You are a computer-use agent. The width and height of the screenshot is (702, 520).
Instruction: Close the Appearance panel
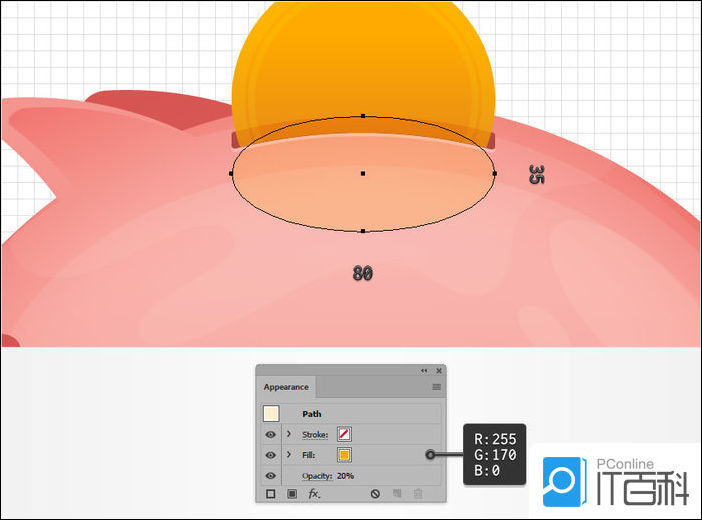click(x=439, y=371)
